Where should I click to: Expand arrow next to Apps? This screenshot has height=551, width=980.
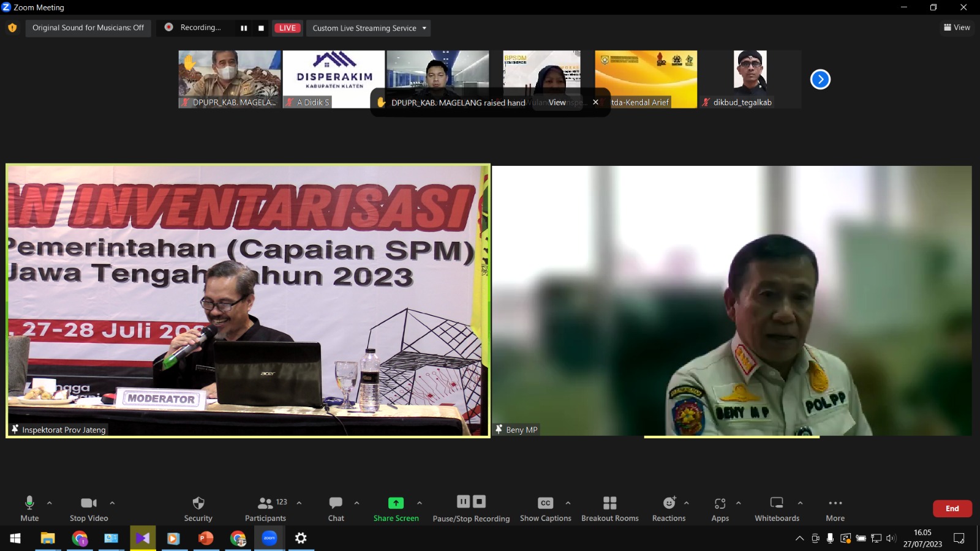[x=739, y=503]
